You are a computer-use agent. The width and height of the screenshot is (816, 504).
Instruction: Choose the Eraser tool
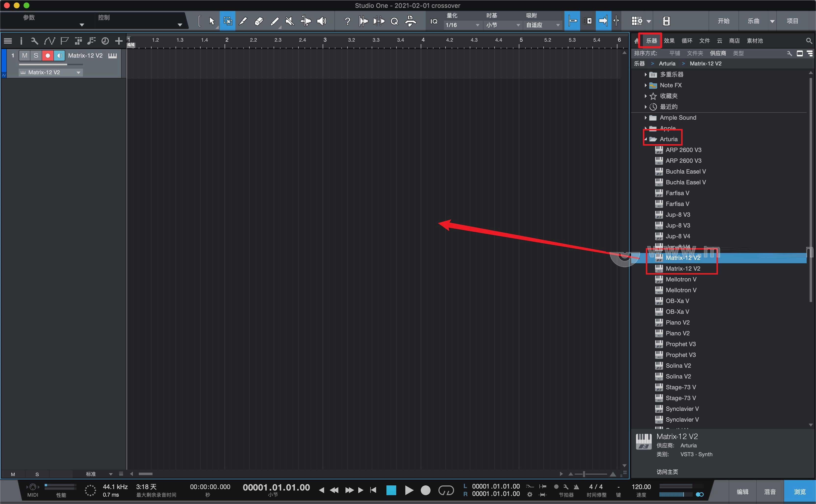pos(259,21)
